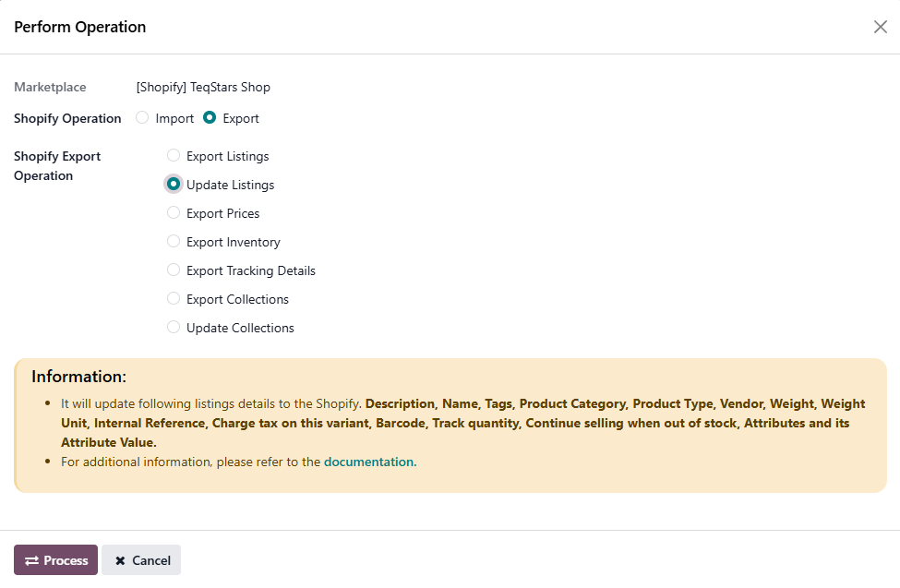
Task: Click the Cancel button
Action: click(141, 560)
